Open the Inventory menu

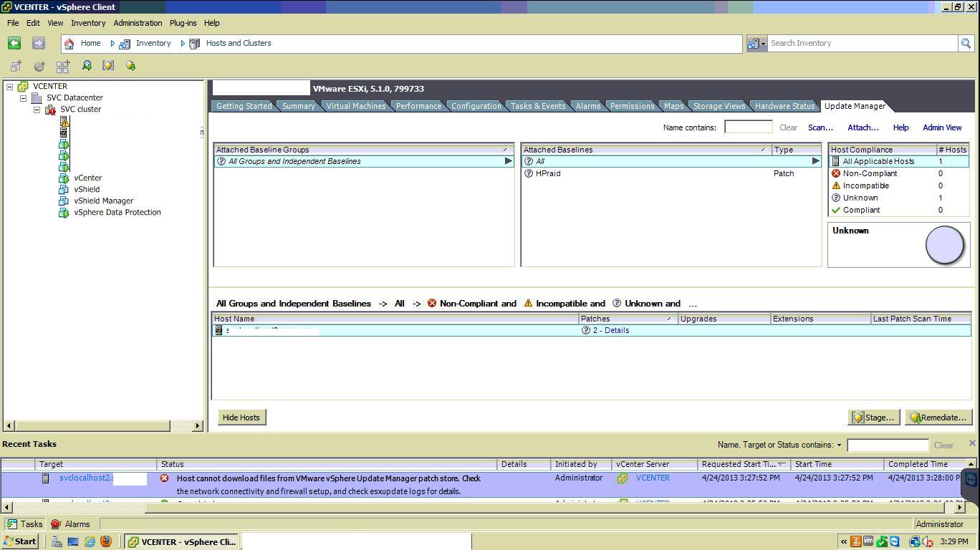pos(88,23)
